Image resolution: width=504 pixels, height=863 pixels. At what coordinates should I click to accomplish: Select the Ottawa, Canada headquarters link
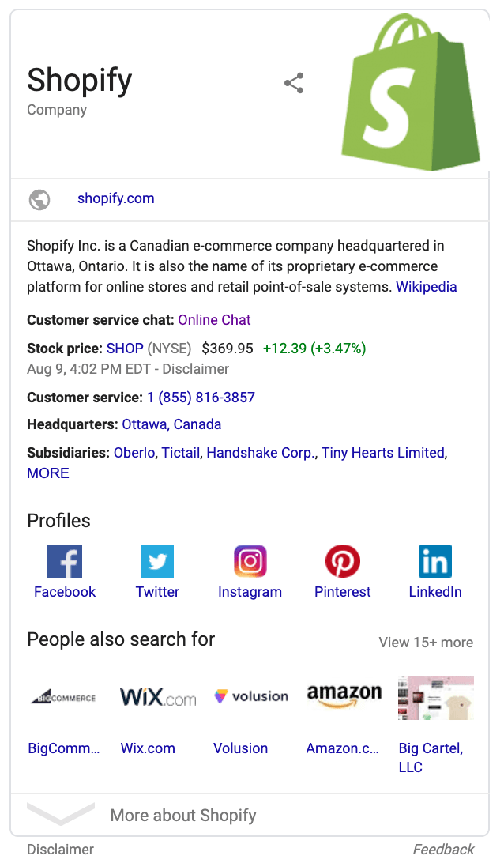[x=171, y=424]
